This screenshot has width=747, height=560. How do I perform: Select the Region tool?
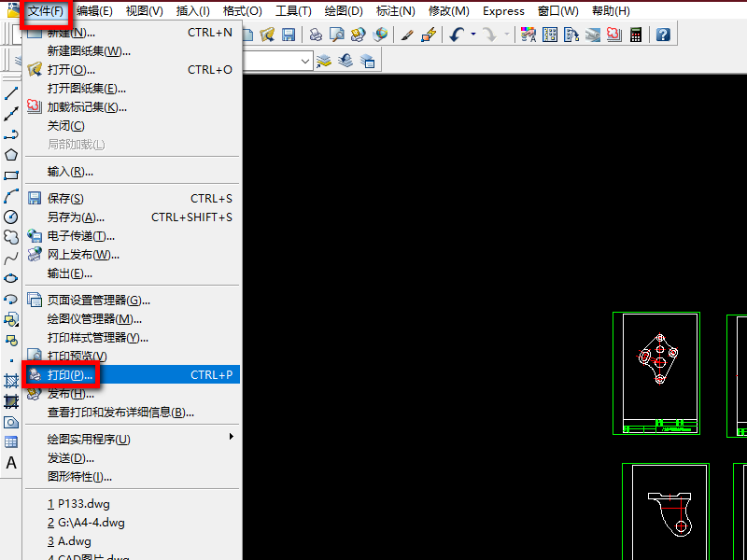coord(10,422)
